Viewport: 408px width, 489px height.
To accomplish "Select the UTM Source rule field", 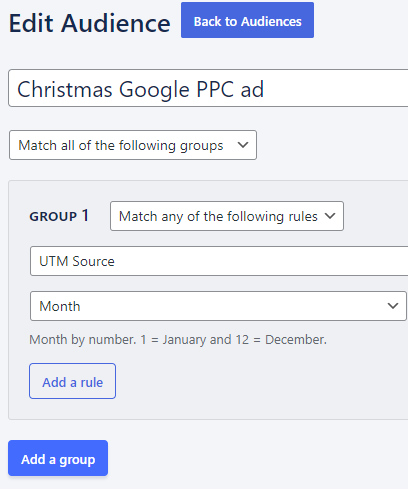I will point(219,261).
